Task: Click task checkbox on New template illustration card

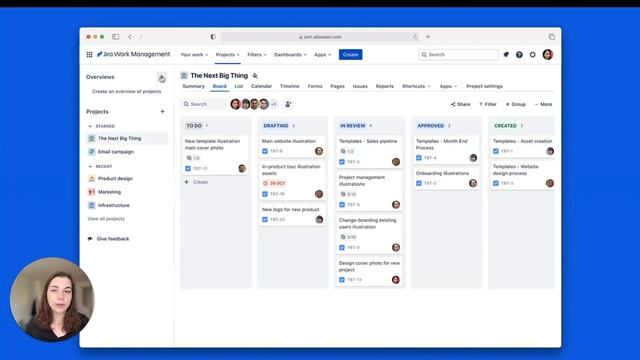Action: (x=188, y=168)
